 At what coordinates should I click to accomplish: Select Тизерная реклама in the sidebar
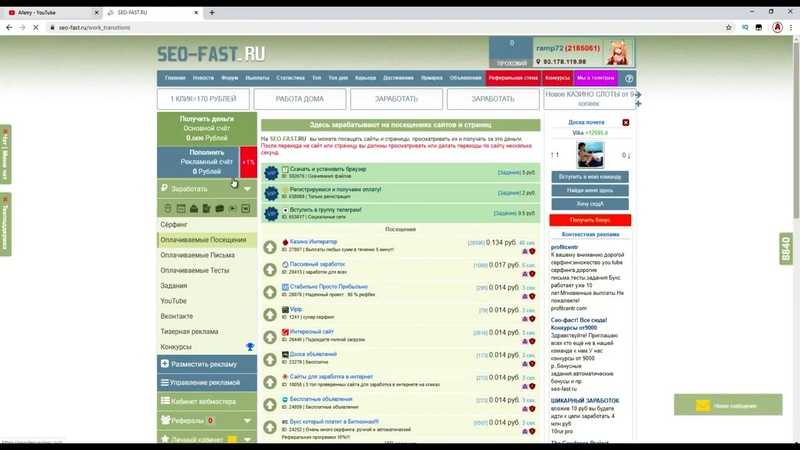[189, 332]
